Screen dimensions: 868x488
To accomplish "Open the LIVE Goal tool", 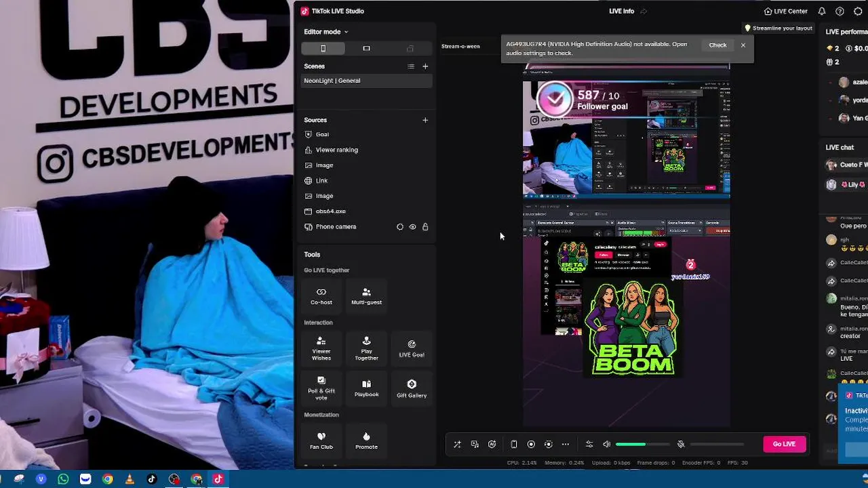I will click(x=412, y=348).
